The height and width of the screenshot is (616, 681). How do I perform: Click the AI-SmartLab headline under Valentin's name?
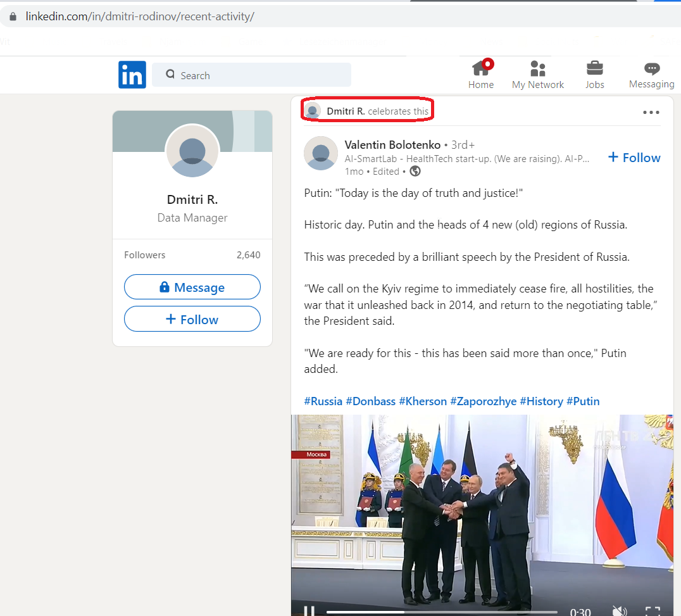tap(467, 158)
